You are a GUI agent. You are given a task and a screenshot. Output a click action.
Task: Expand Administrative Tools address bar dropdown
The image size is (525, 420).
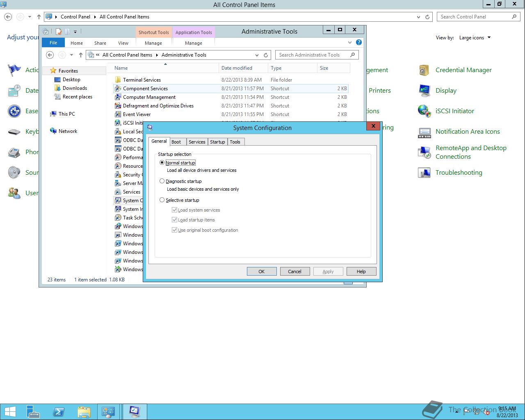[x=257, y=55]
